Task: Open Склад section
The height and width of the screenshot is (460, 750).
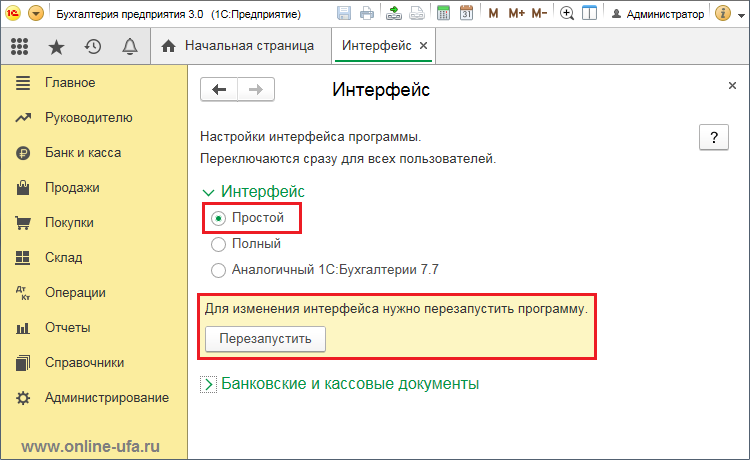Action: [x=94, y=257]
